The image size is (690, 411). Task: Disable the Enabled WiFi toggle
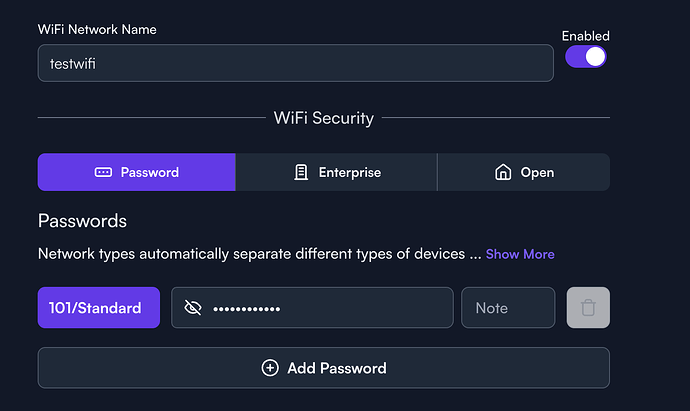point(586,57)
